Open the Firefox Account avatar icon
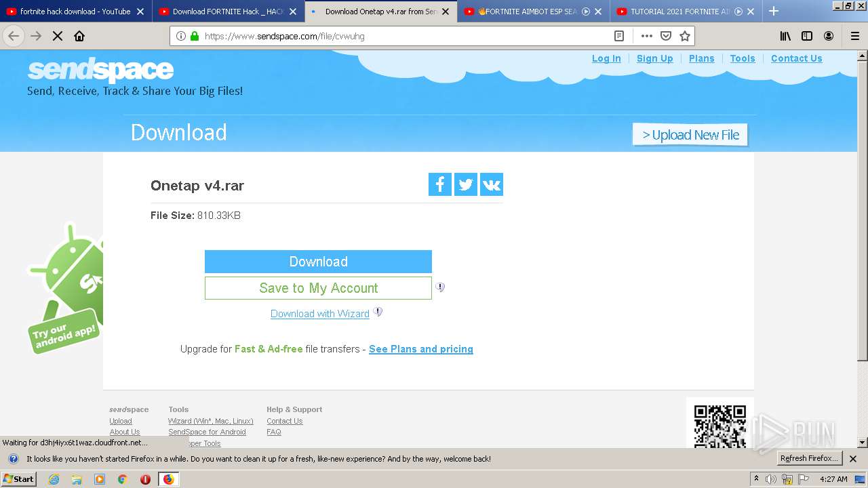The height and width of the screenshot is (488, 868). (829, 36)
